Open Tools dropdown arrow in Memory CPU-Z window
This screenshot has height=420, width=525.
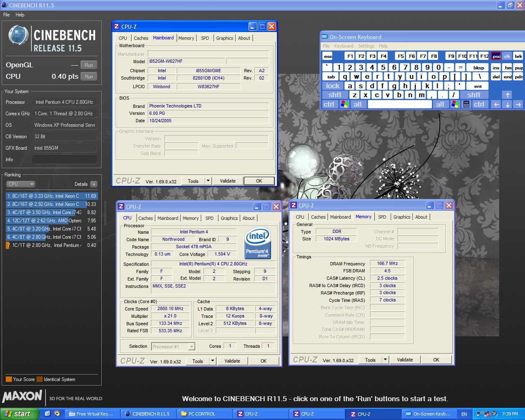tap(385, 360)
